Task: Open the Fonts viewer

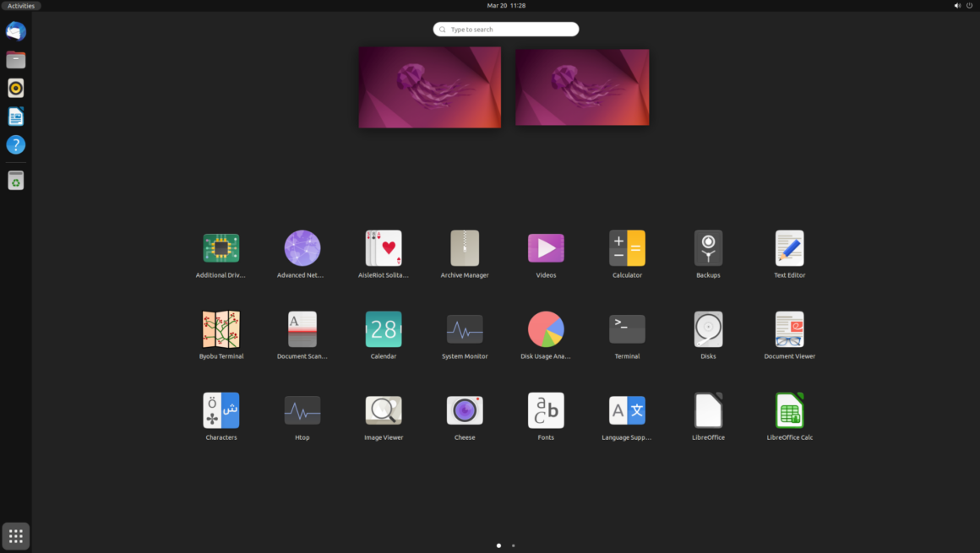Action: click(x=546, y=410)
